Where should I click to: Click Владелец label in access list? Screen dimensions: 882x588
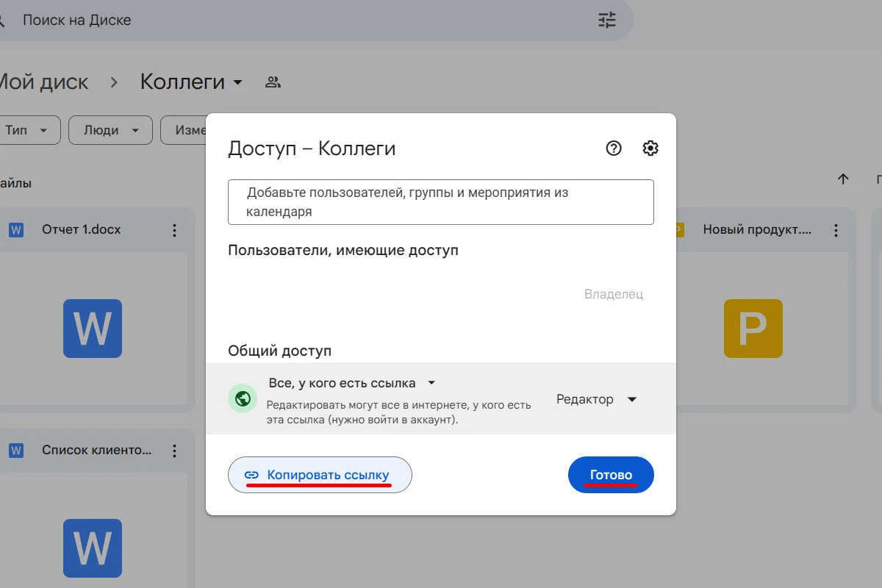614,294
